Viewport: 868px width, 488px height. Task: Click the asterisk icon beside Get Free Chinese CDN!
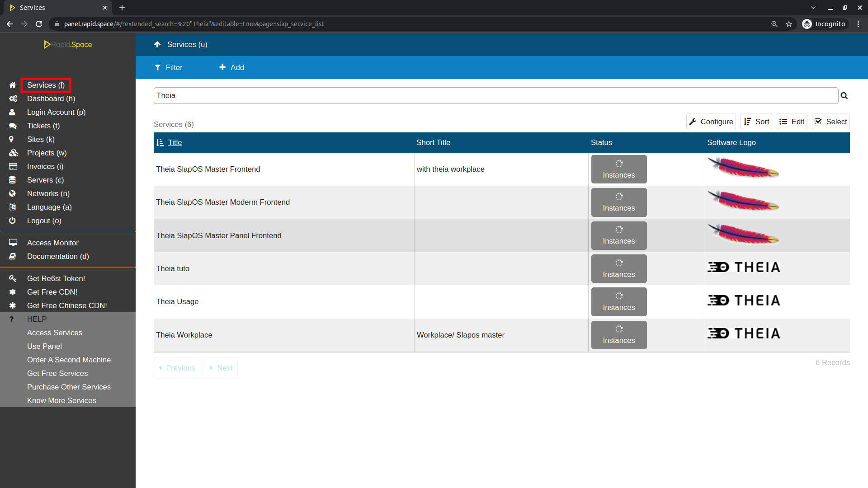[13, 305]
